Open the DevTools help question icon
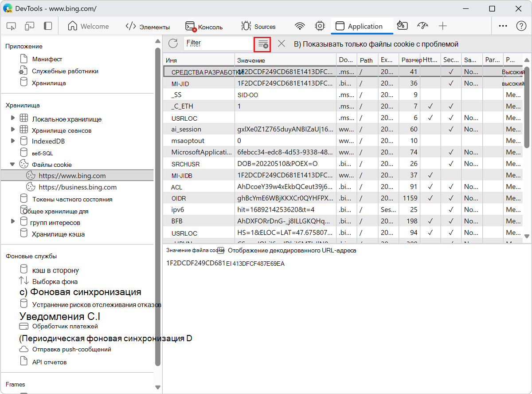The width and height of the screenshot is (532, 394). 521,27
